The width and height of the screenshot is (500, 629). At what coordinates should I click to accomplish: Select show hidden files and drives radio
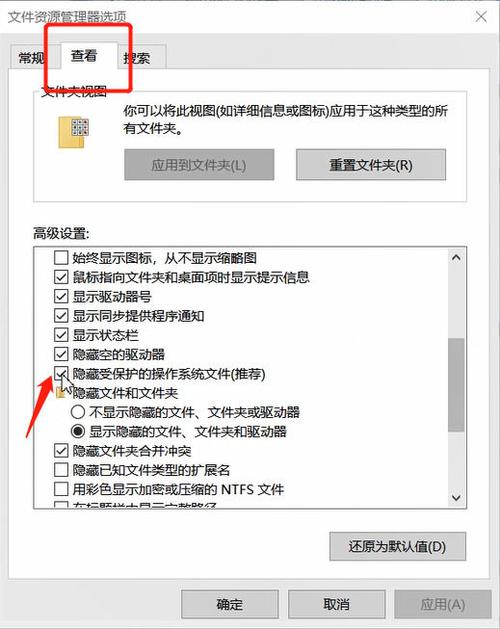tap(77, 431)
